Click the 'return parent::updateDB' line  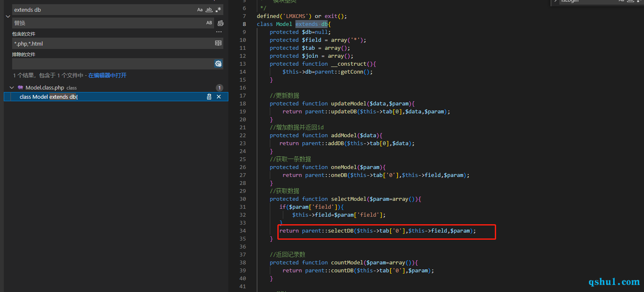[x=366, y=112]
